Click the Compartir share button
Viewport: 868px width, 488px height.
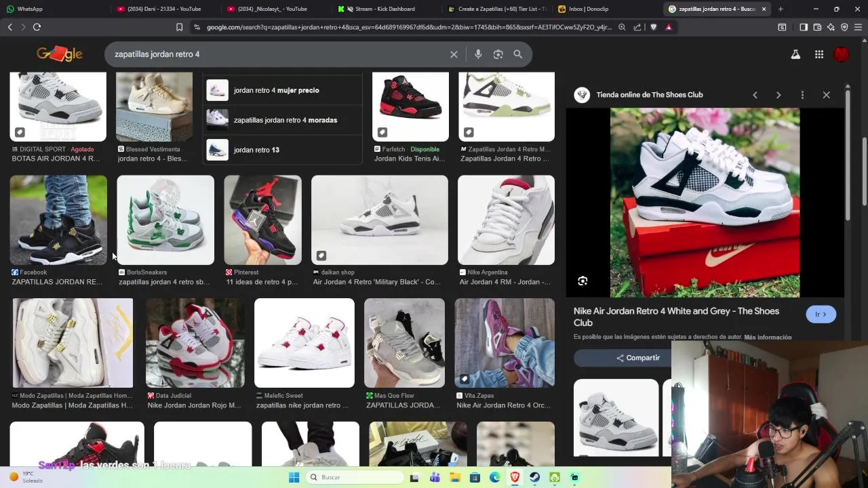pyautogui.click(x=637, y=358)
